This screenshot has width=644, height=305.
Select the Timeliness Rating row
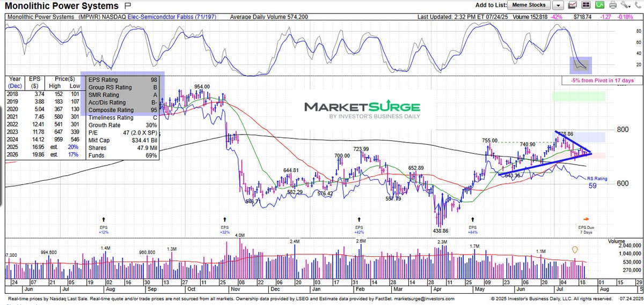pyautogui.click(x=122, y=118)
